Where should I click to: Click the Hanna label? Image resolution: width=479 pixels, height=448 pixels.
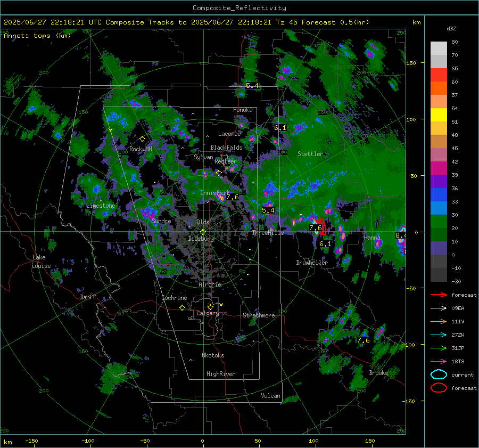click(372, 237)
